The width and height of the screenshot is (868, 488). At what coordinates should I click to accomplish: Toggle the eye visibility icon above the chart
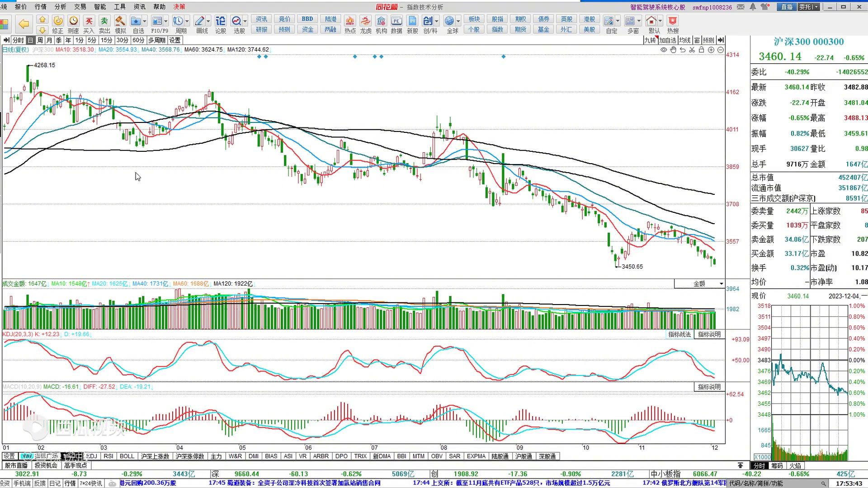pyautogui.click(x=664, y=50)
